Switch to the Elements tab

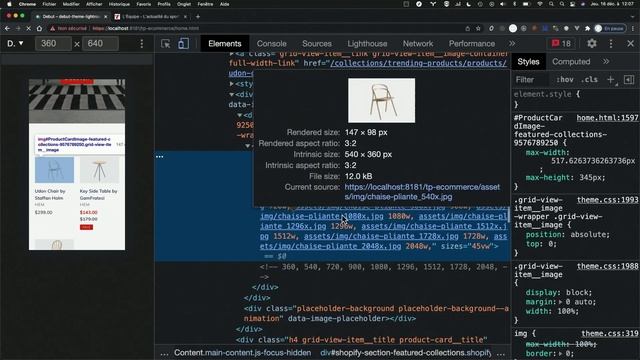224,44
